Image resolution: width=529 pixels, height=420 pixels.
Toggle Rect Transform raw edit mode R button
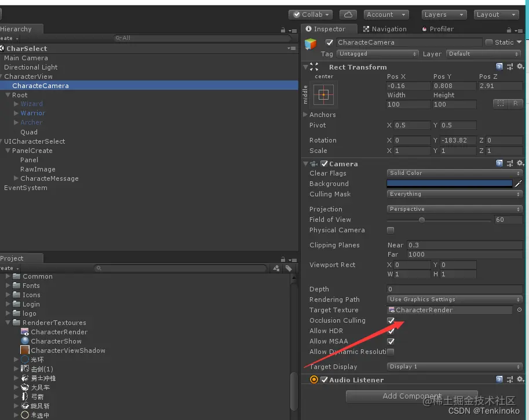coord(515,104)
